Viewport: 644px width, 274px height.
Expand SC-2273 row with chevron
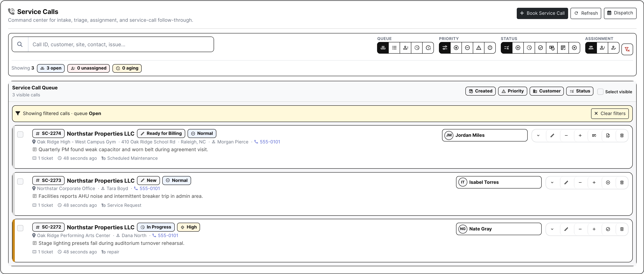552,182
